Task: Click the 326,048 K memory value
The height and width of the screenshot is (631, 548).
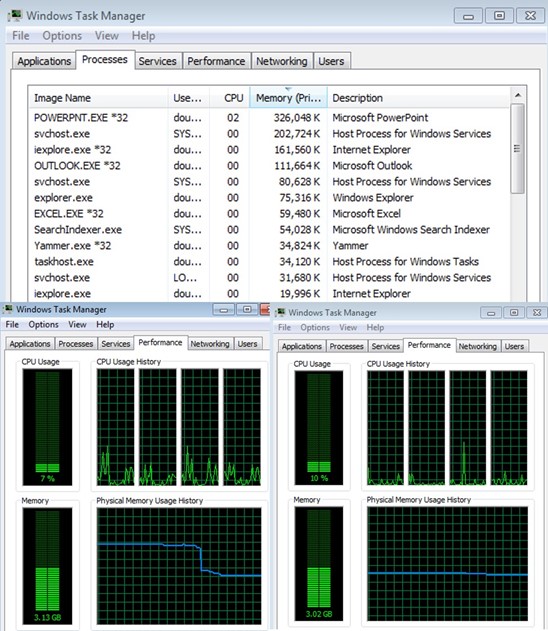Action: (297, 118)
